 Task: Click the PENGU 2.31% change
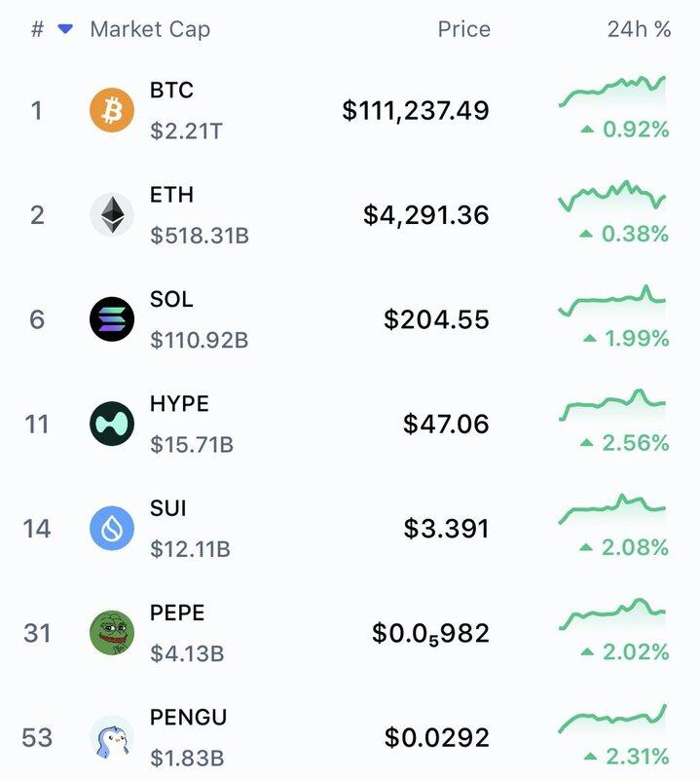627,757
